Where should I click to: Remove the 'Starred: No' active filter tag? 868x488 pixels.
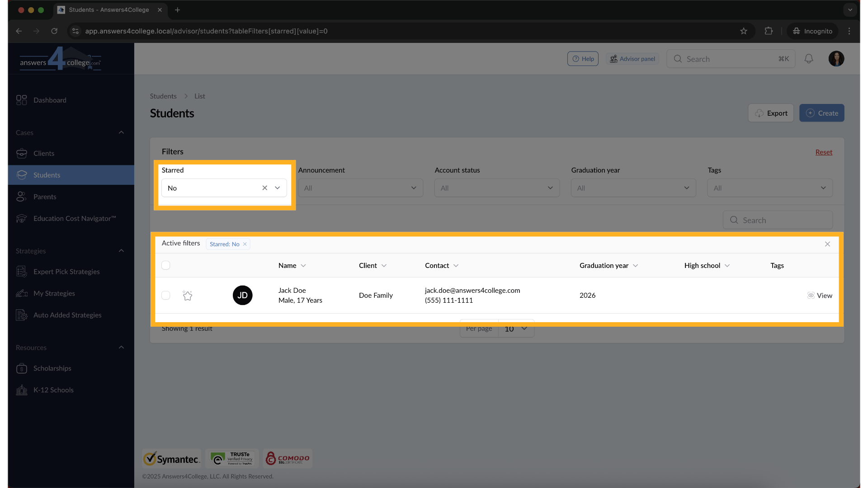pyautogui.click(x=245, y=244)
